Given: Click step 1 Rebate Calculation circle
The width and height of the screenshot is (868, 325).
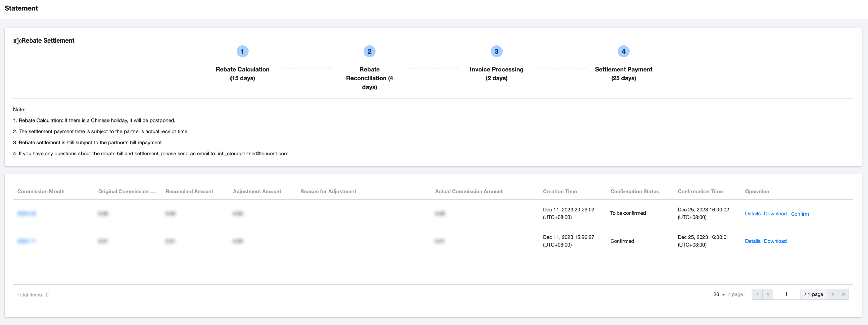Looking at the screenshot, I should pyautogui.click(x=242, y=51).
